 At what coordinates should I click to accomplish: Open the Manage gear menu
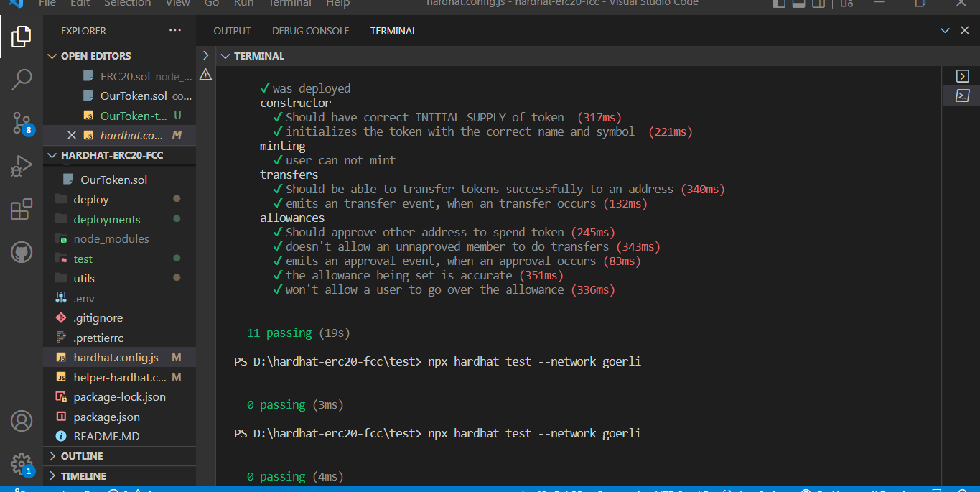22,464
